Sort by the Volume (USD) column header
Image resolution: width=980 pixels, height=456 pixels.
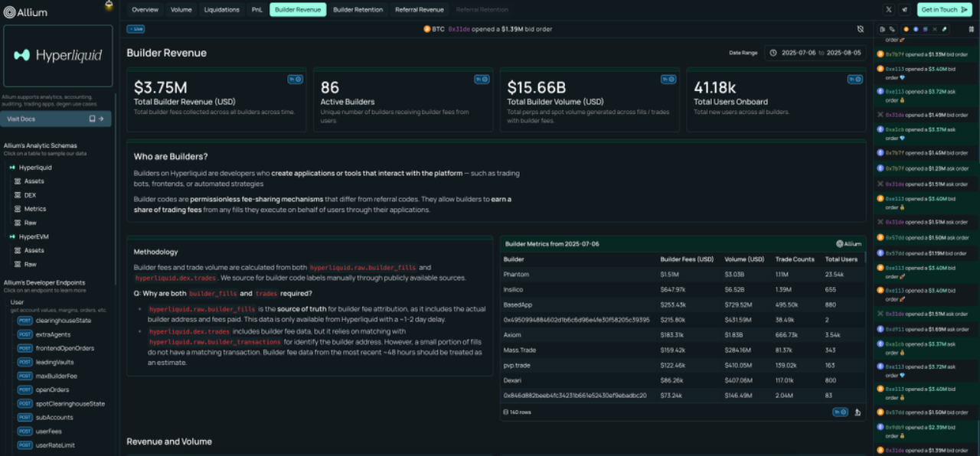(743, 259)
